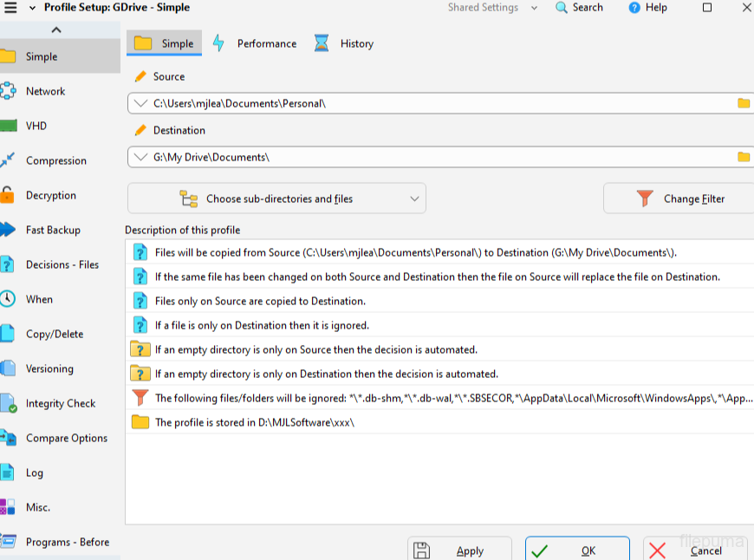Open the hamburger menu icon
This screenshot has width=754, height=560.
click(11, 8)
